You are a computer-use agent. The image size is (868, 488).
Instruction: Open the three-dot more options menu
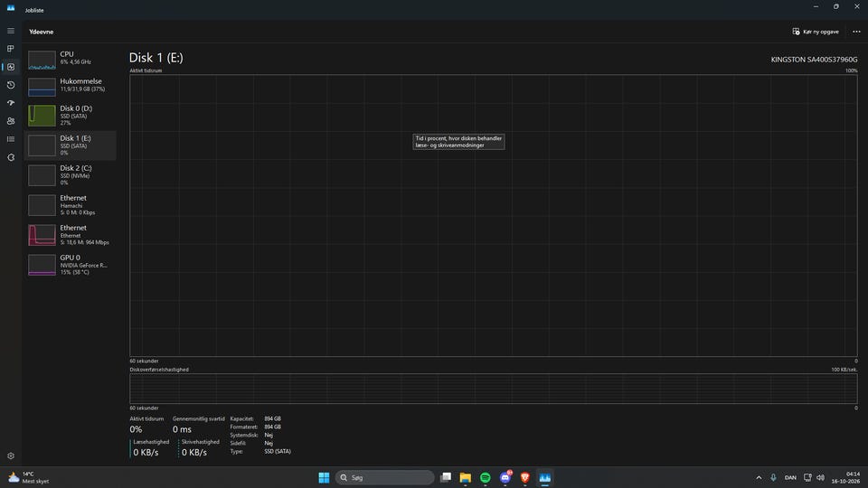(x=856, y=32)
